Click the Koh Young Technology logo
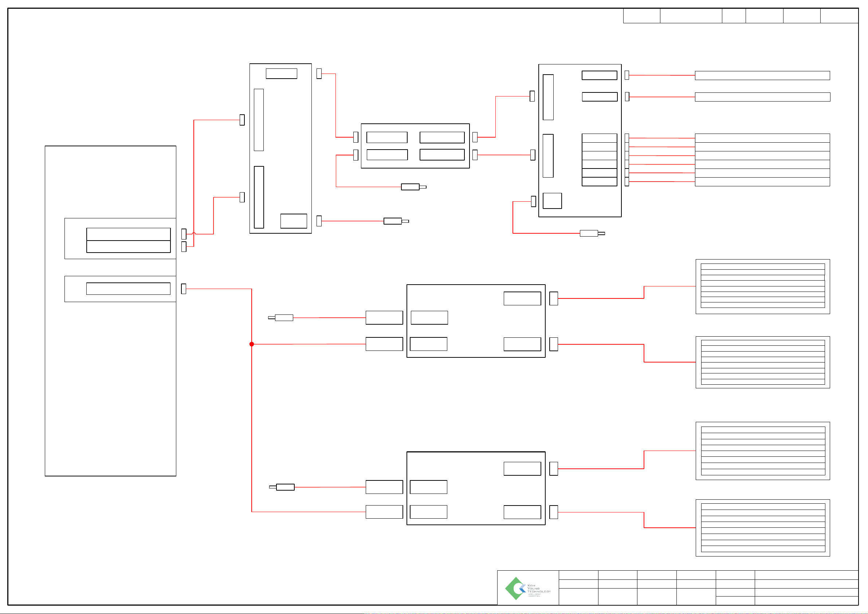 click(x=527, y=588)
